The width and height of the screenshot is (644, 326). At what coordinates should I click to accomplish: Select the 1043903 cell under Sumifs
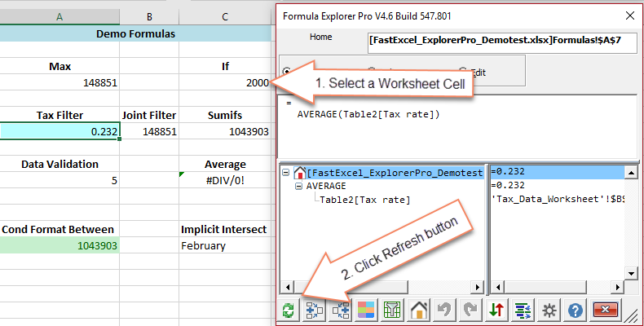225,131
